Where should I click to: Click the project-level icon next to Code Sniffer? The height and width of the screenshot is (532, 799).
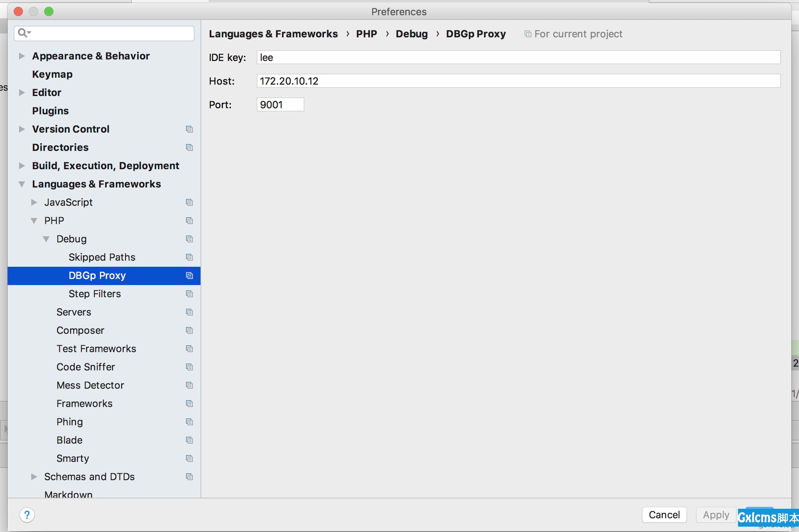[x=189, y=367]
